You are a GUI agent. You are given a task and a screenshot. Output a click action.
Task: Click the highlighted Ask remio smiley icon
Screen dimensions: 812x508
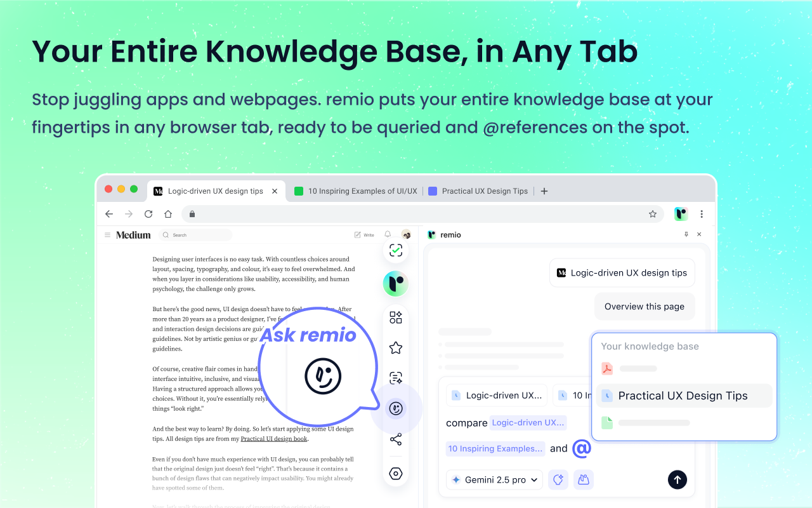point(395,408)
